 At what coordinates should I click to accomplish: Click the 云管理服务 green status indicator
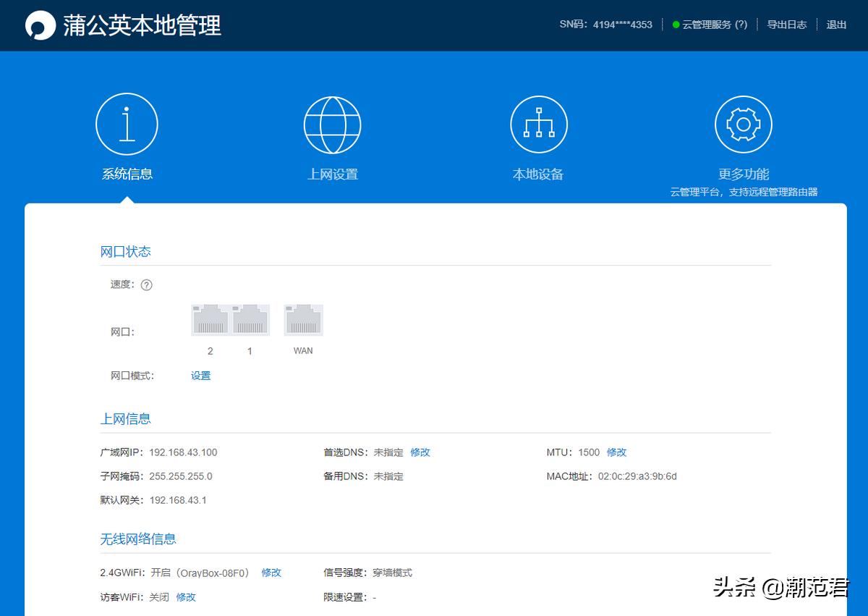click(676, 24)
